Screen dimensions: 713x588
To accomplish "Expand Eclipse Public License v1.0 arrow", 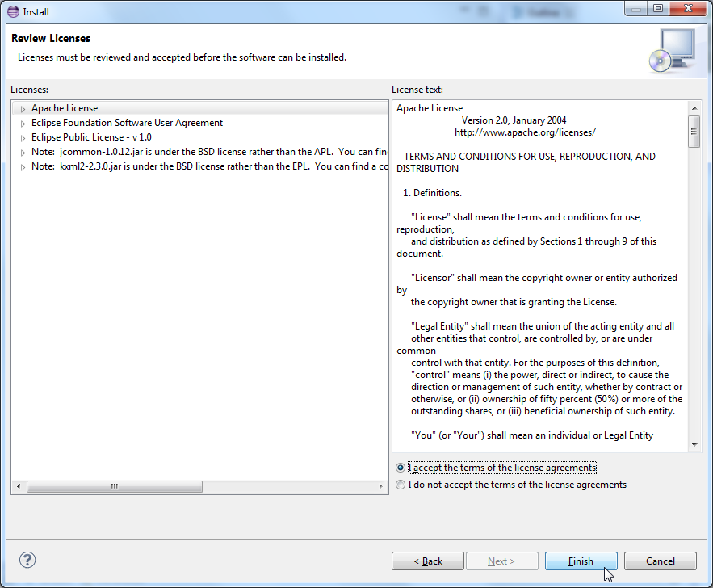I will tap(23, 138).
